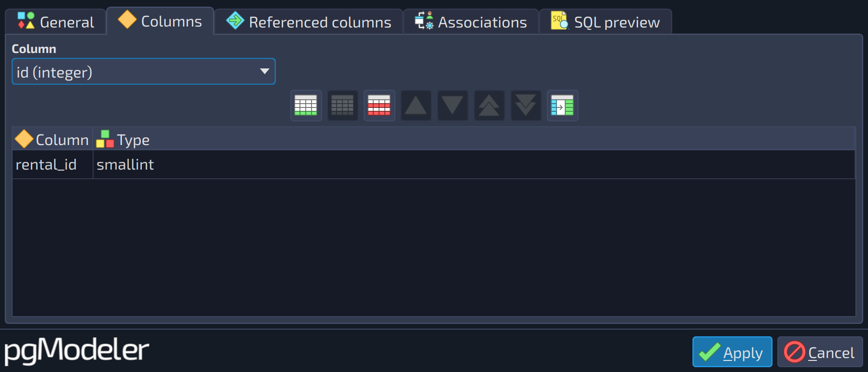This screenshot has width=868, height=372.
Task: Click the add all columns icon
Action: (x=562, y=106)
